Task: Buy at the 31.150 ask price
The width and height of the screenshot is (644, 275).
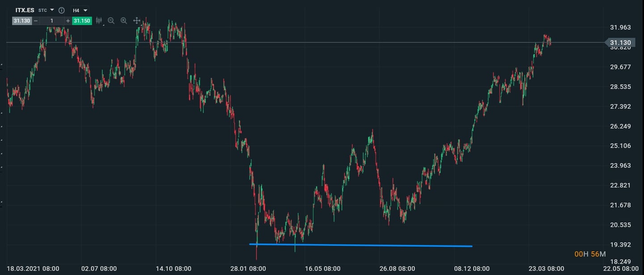Action: click(82, 21)
